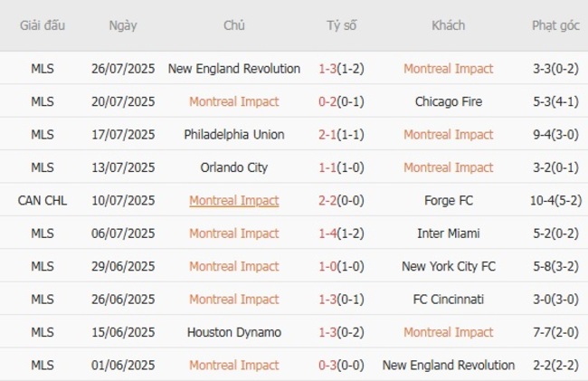The width and height of the screenshot is (588, 381).
Task: Open New England Revolution home team, 26/07/2025 match
Action: [x=234, y=69]
